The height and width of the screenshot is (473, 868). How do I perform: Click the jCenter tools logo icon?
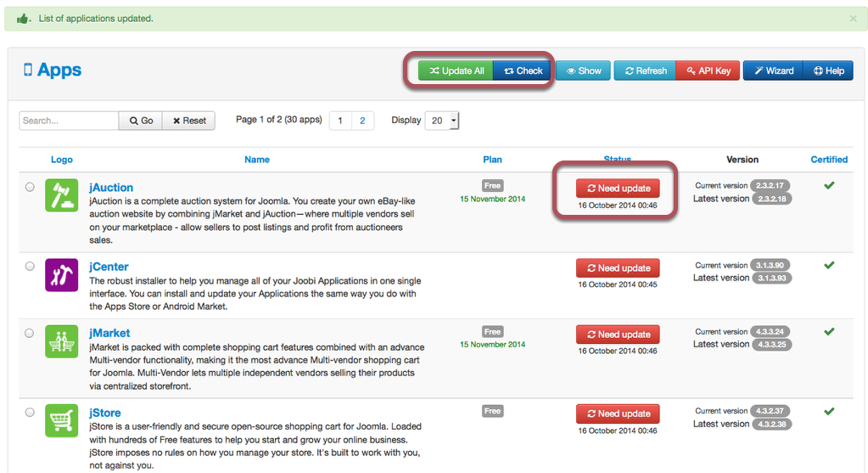[61, 275]
